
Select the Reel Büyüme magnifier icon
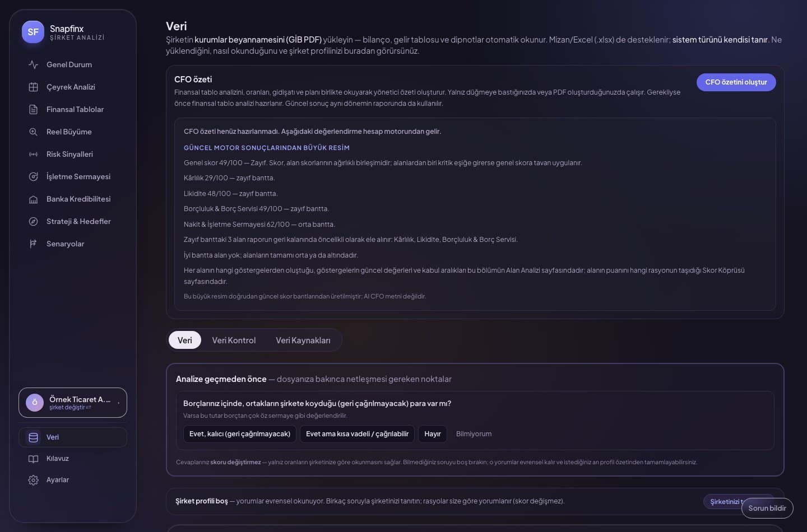33,132
